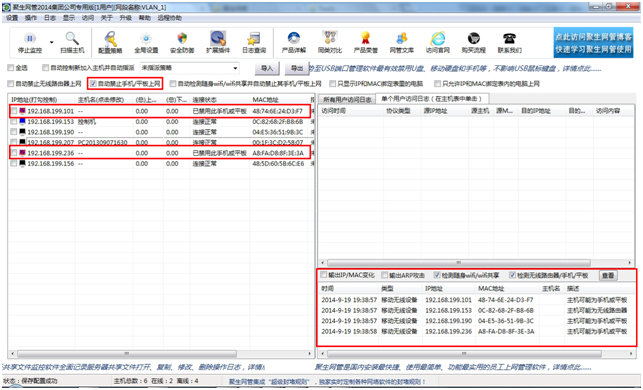This screenshot has height=390, width=643.
Task: Uncheck 自动禁止手机/平板上网 checkbox
Action: pos(93,84)
